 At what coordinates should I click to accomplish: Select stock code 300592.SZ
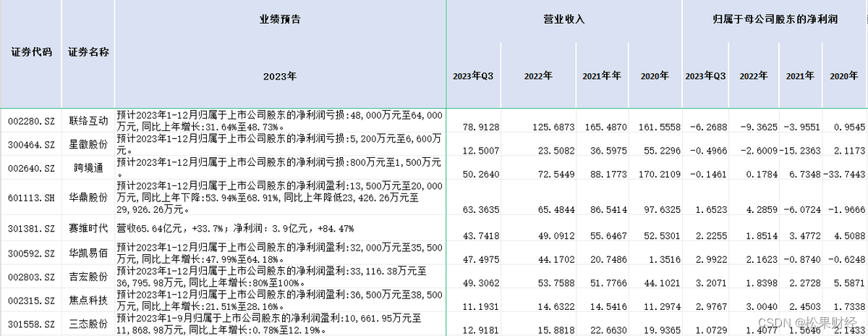point(31,253)
